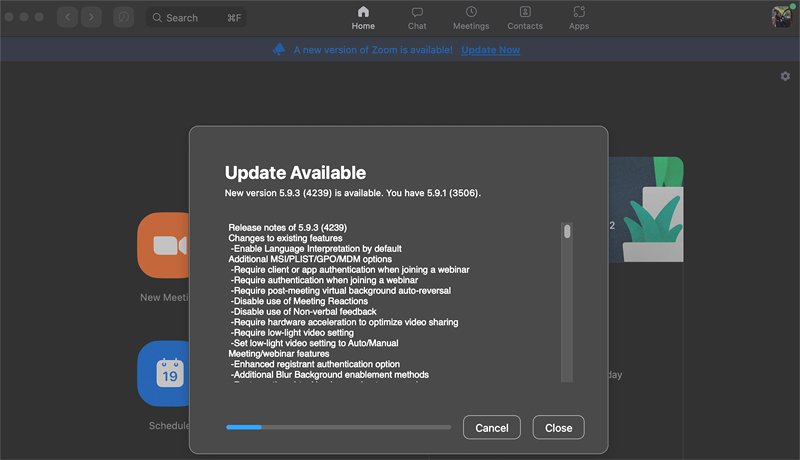800x460 pixels.
Task: Click the rocket icon in update banner
Action: pyautogui.click(x=279, y=49)
